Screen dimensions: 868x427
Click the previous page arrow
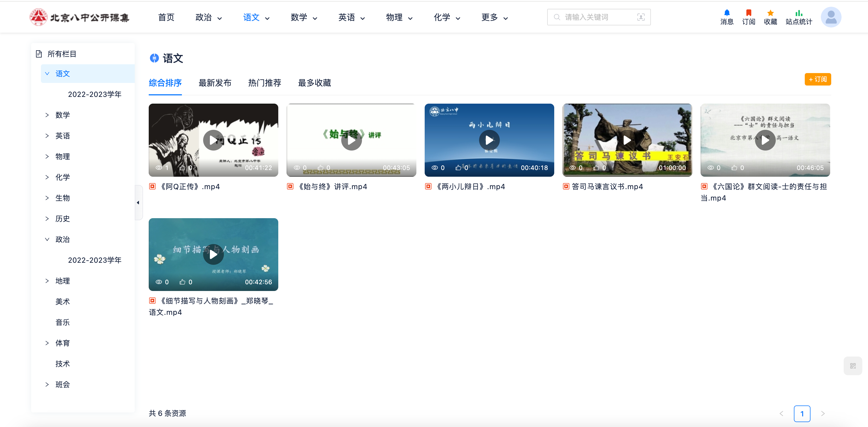(781, 414)
